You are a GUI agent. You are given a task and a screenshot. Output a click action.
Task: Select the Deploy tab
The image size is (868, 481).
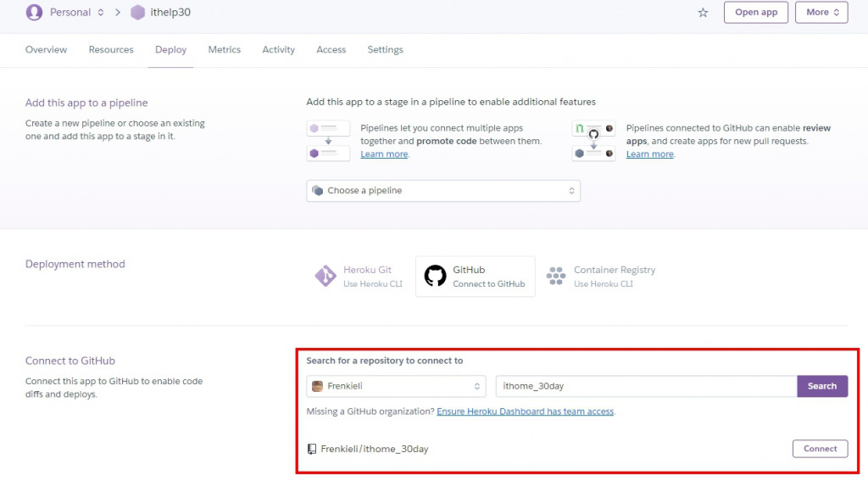click(x=170, y=49)
